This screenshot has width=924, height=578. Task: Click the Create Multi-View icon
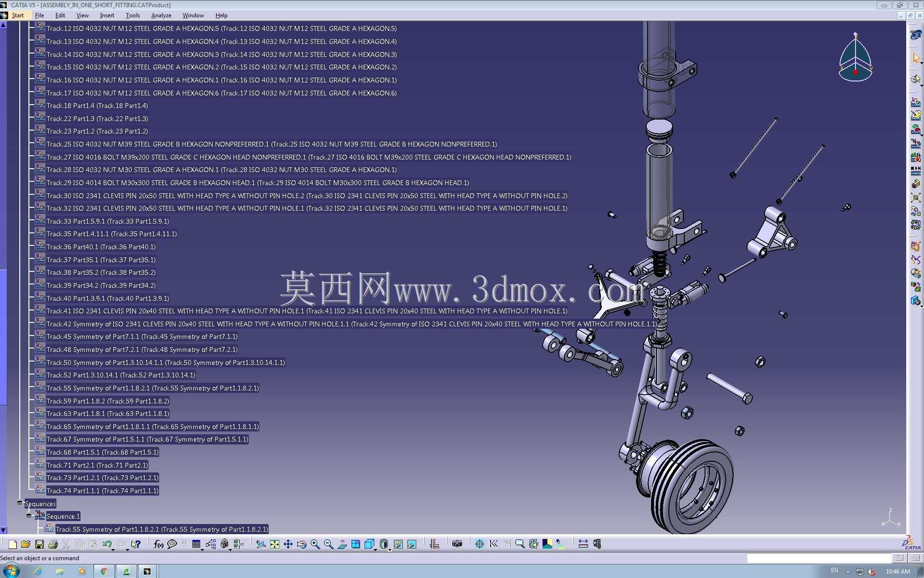coord(355,544)
